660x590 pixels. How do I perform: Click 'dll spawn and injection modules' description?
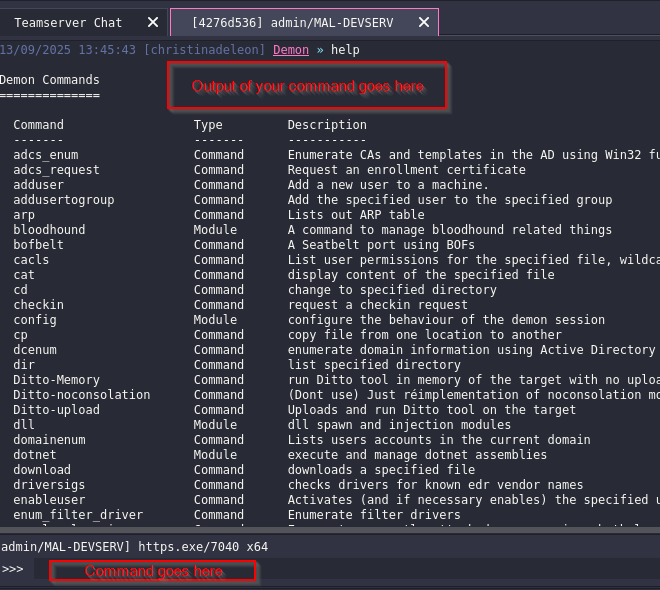pos(399,425)
